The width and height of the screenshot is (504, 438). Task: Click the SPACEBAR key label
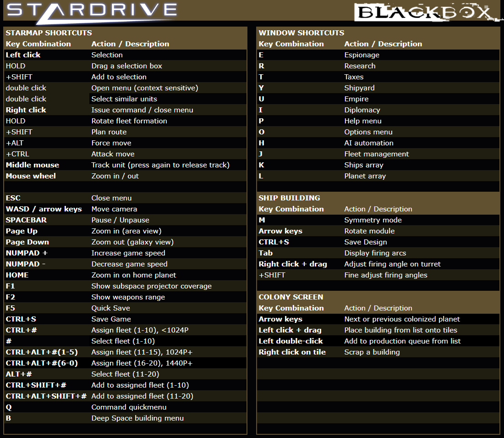(x=26, y=220)
